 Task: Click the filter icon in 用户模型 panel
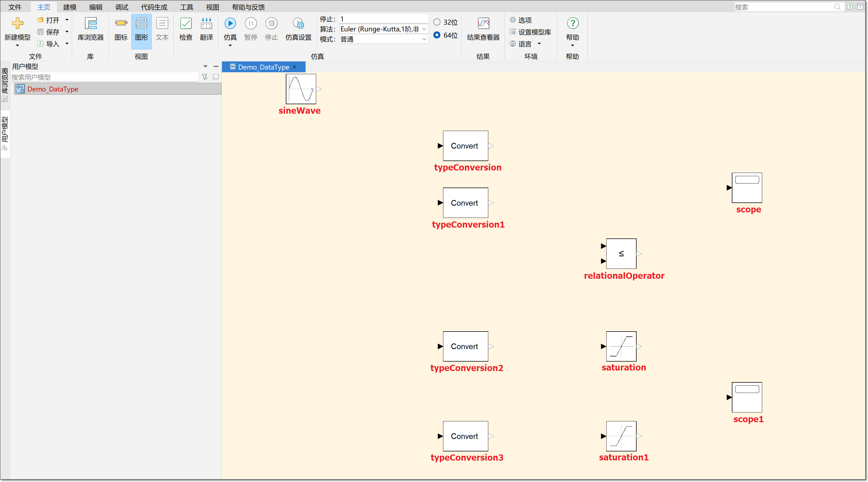pyautogui.click(x=205, y=77)
